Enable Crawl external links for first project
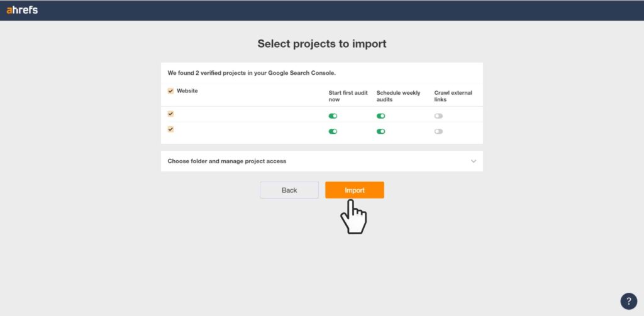 click(x=438, y=116)
